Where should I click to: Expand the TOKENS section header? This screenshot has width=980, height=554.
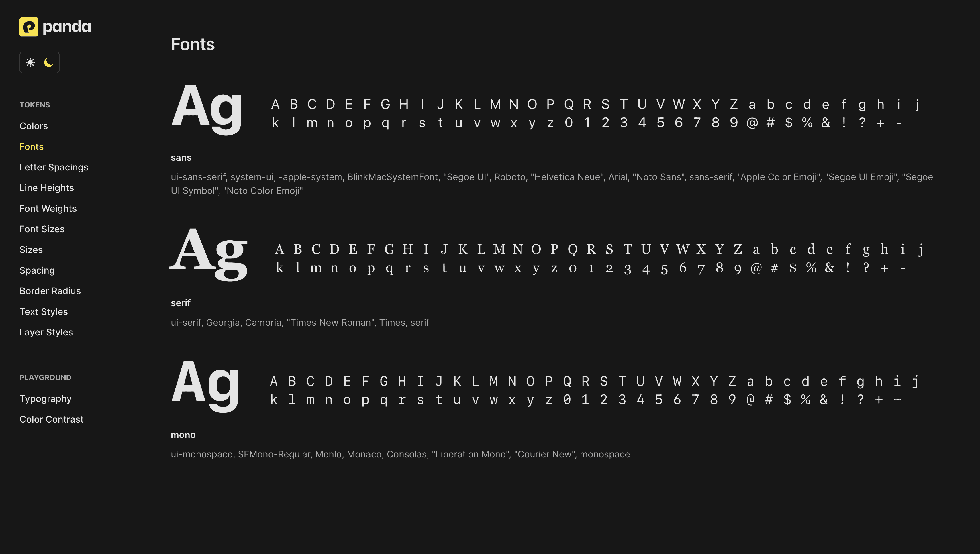coord(34,104)
